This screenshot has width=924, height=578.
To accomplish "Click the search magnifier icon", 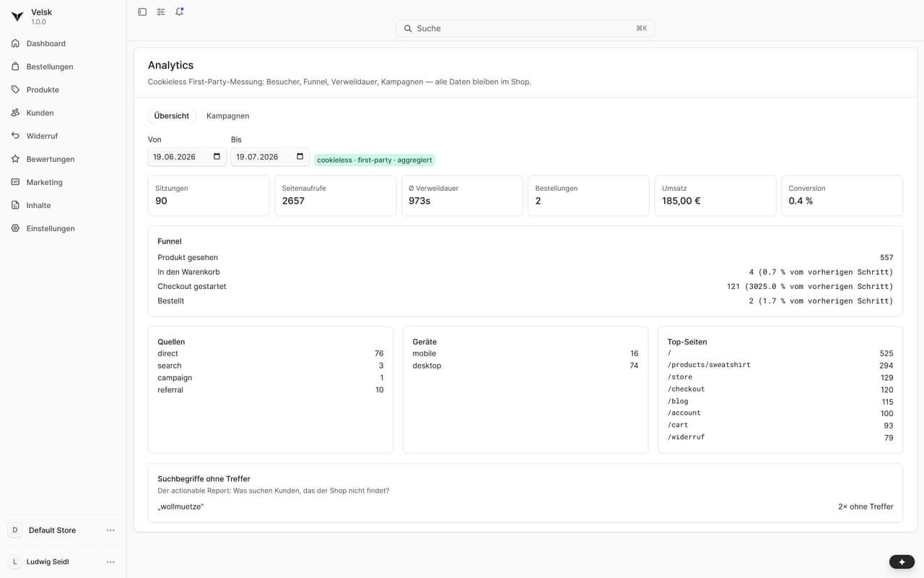I will click(x=408, y=28).
